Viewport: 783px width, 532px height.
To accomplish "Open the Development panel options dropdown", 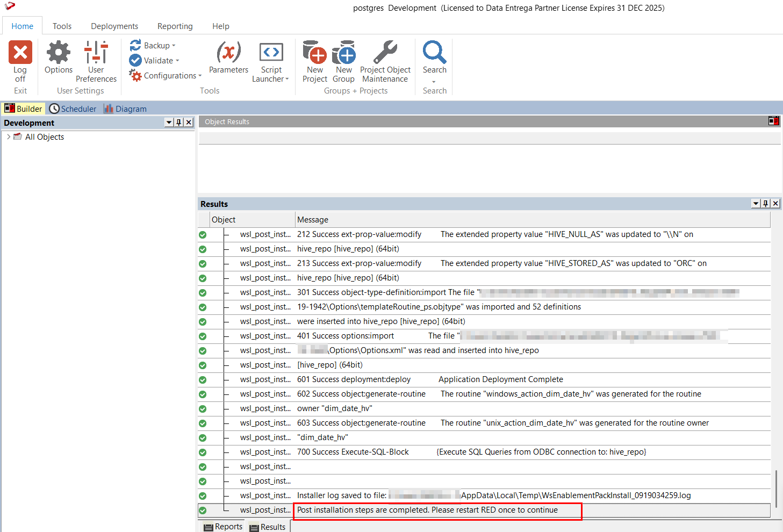I will (169, 123).
